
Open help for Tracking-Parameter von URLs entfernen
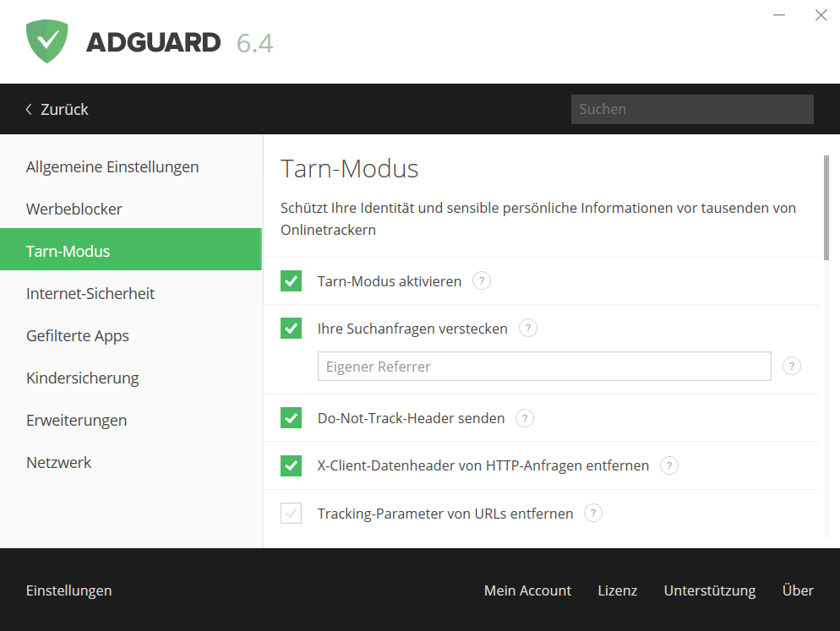point(593,513)
